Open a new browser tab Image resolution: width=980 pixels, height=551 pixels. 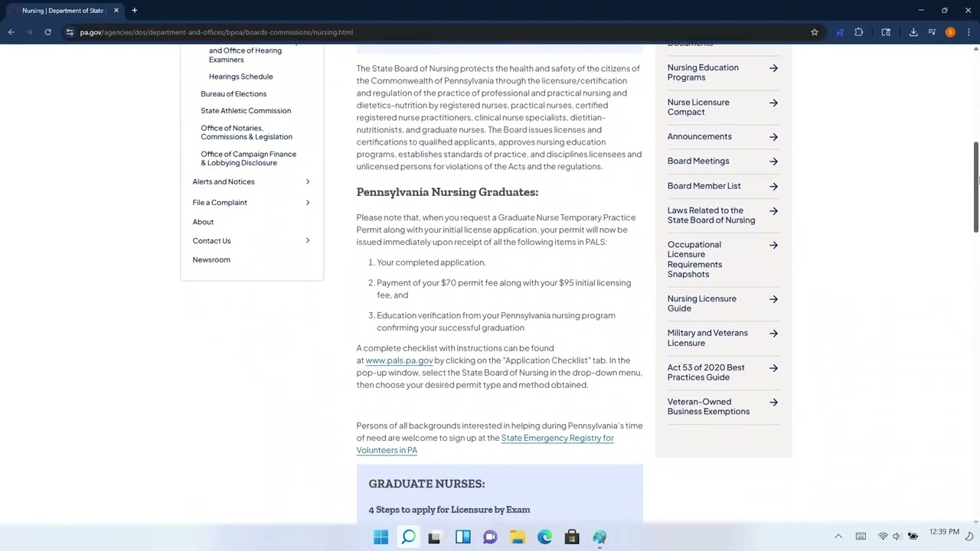134,10
